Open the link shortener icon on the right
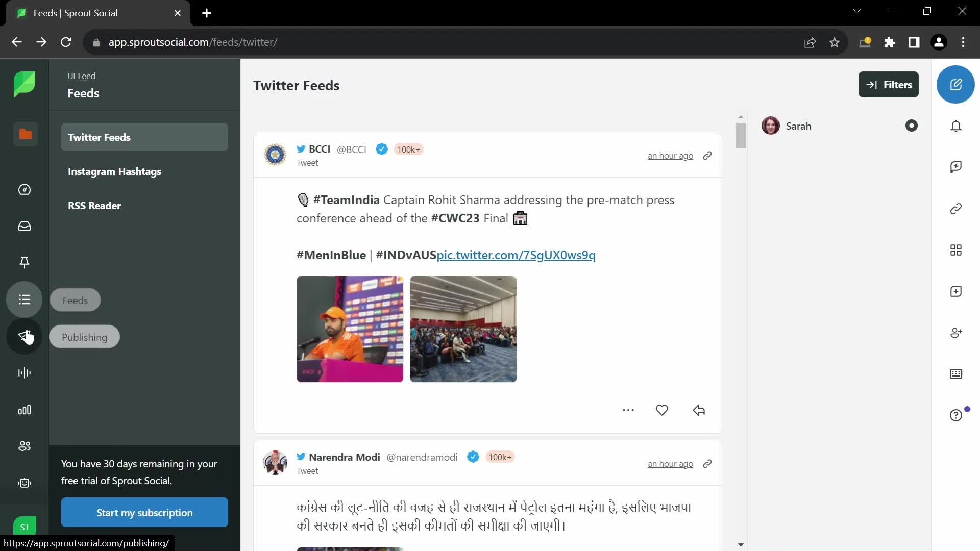The image size is (980, 551). [957, 209]
